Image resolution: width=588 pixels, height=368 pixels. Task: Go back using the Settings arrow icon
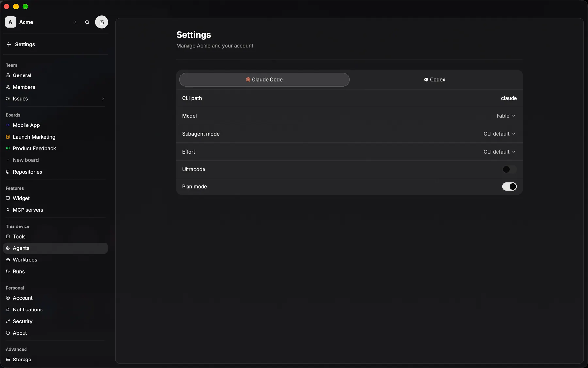pos(9,44)
